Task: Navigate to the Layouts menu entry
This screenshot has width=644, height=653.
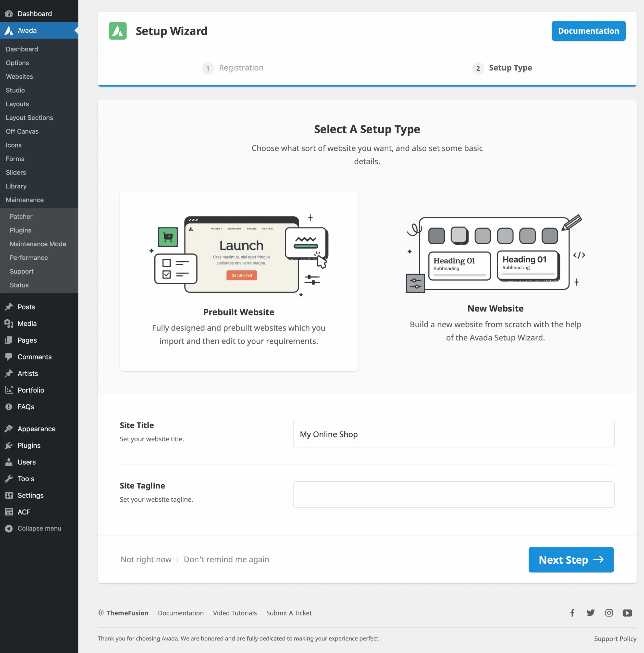Action: click(17, 104)
